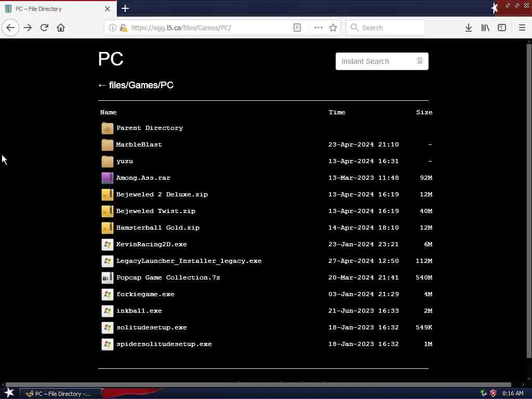
Task: Close the PC – File Directory tab
Action: 107,9
